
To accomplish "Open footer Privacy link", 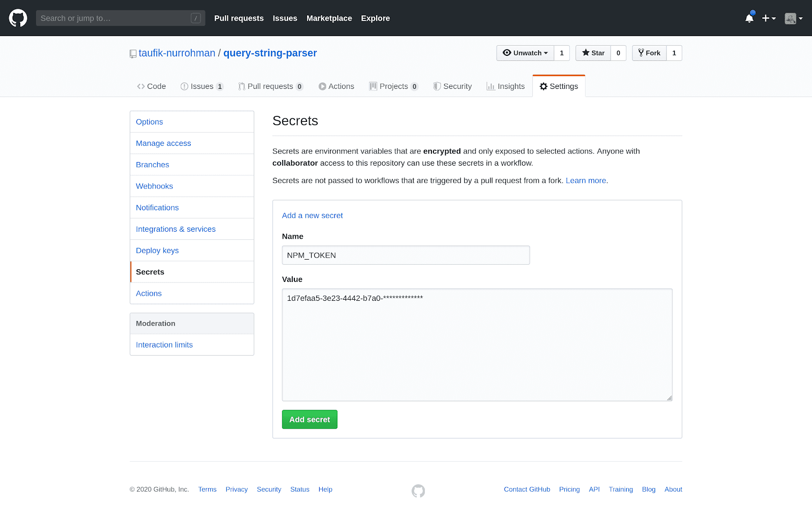I will coord(236,490).
